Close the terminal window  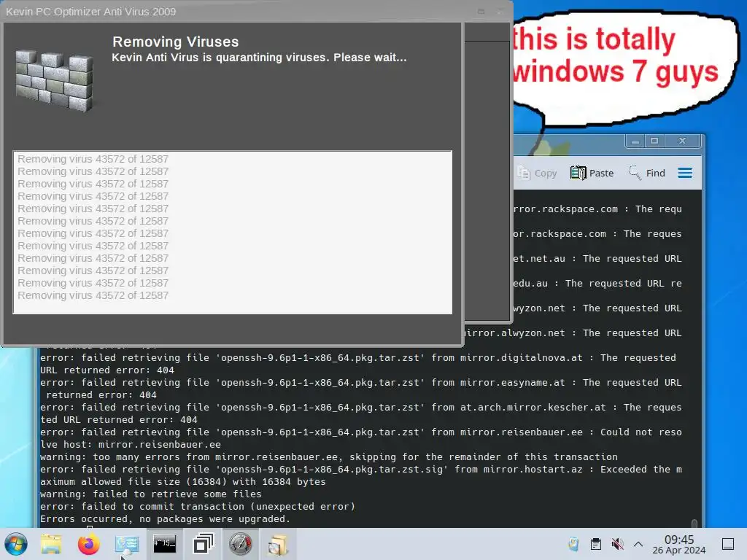pos(682,141)
